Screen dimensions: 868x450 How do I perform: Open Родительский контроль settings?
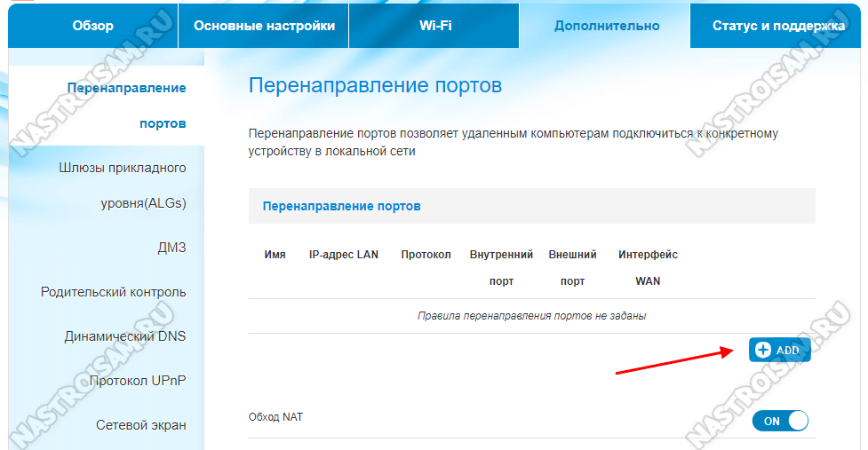pyautogui.click(x=114, y=292)
